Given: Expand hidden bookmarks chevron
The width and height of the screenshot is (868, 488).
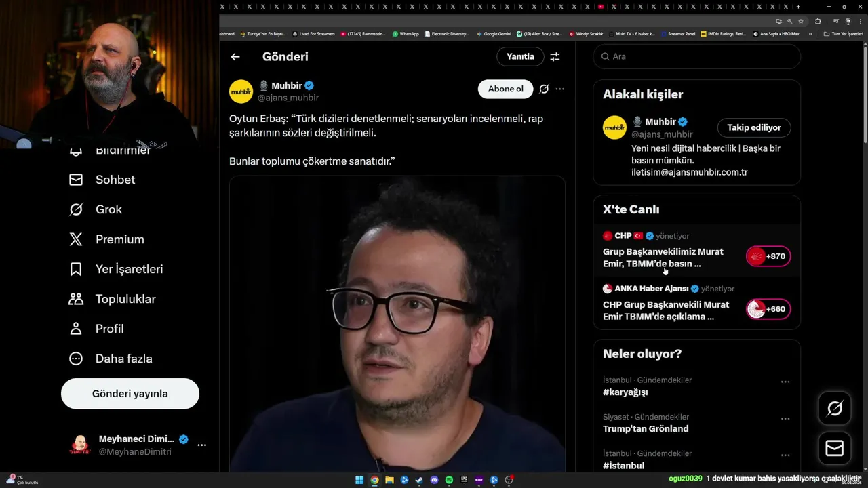Looking at the screenshot, I should tap(810, 33).
